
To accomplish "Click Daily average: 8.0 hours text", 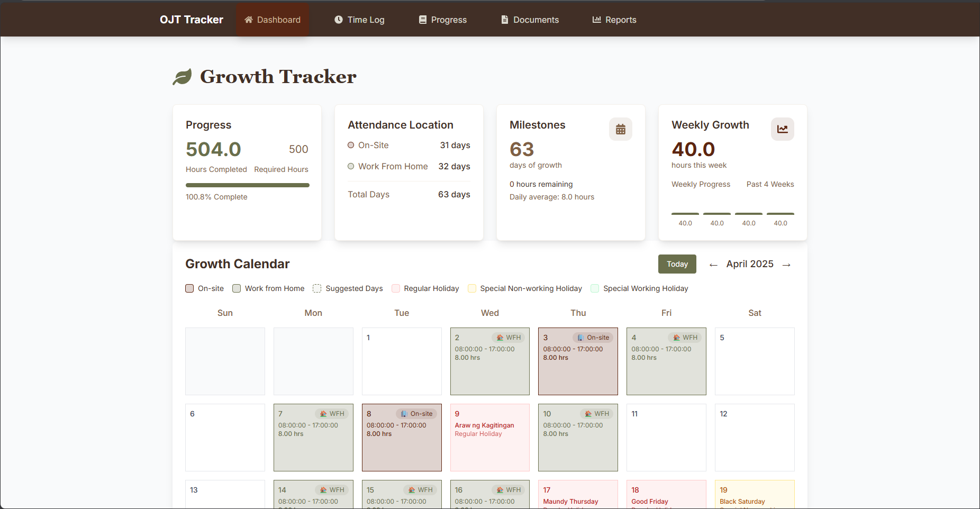I will click(x=552, y=197).
